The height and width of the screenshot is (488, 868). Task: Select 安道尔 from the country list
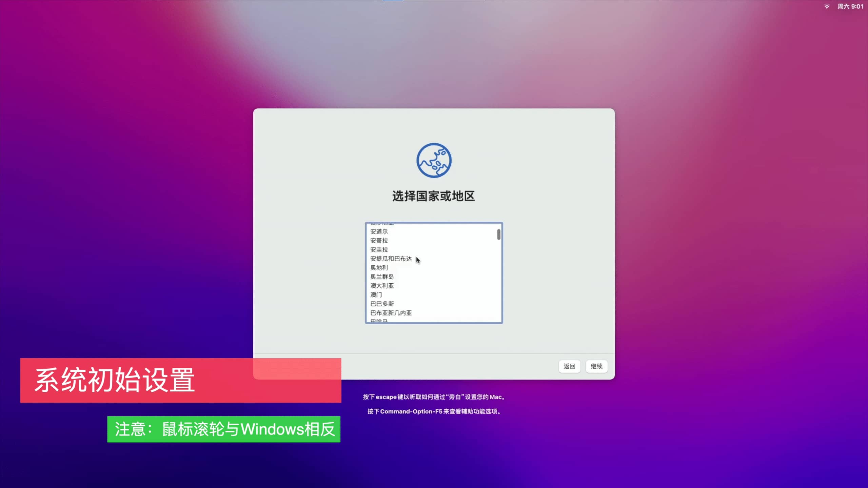pos(379,231)
